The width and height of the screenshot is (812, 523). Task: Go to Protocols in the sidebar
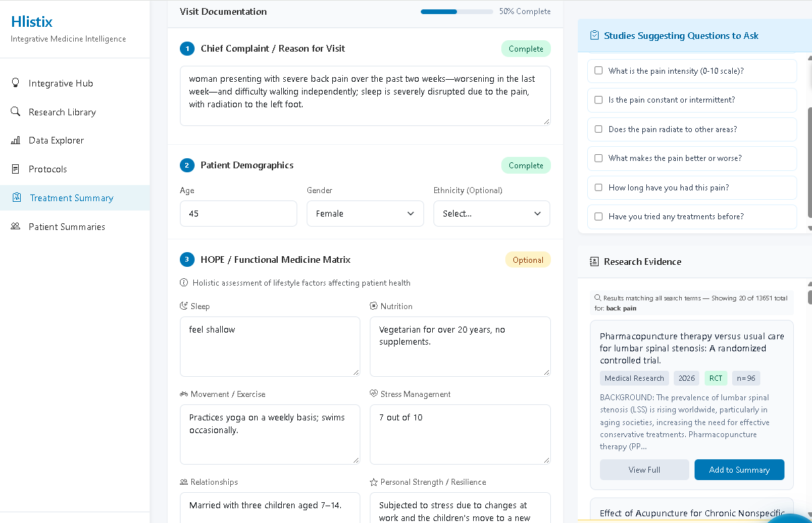pos(74,169)
